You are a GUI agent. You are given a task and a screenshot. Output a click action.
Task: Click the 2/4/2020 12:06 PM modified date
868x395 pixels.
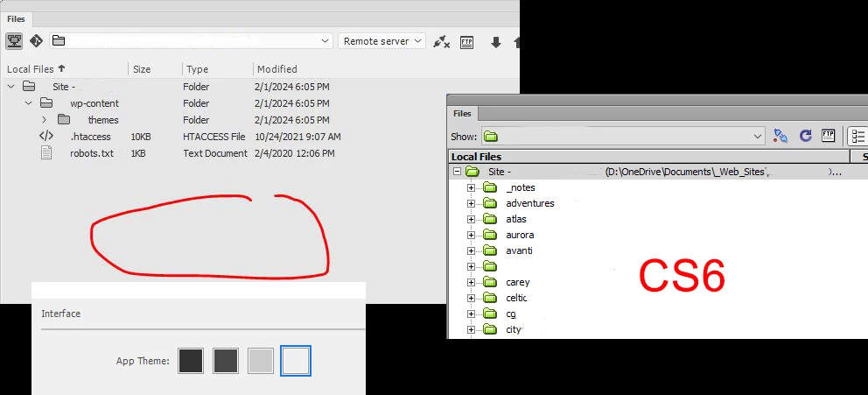[x=295, y=153]
